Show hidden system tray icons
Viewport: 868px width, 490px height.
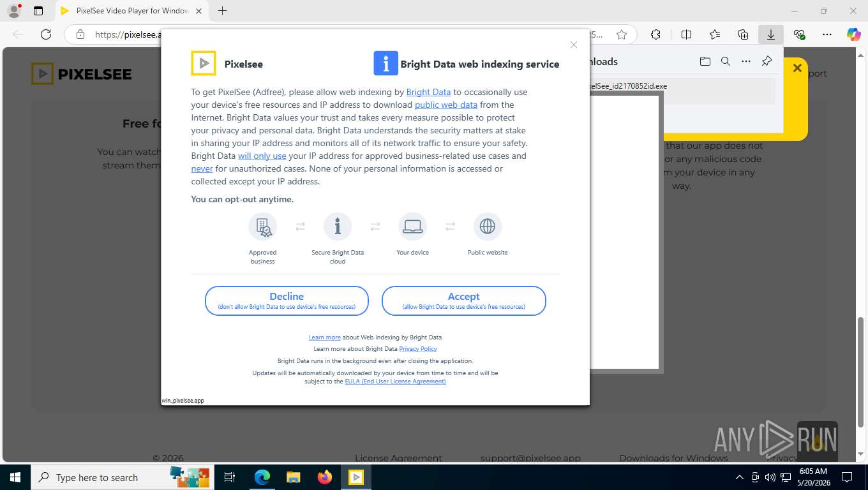coord(740,477)
